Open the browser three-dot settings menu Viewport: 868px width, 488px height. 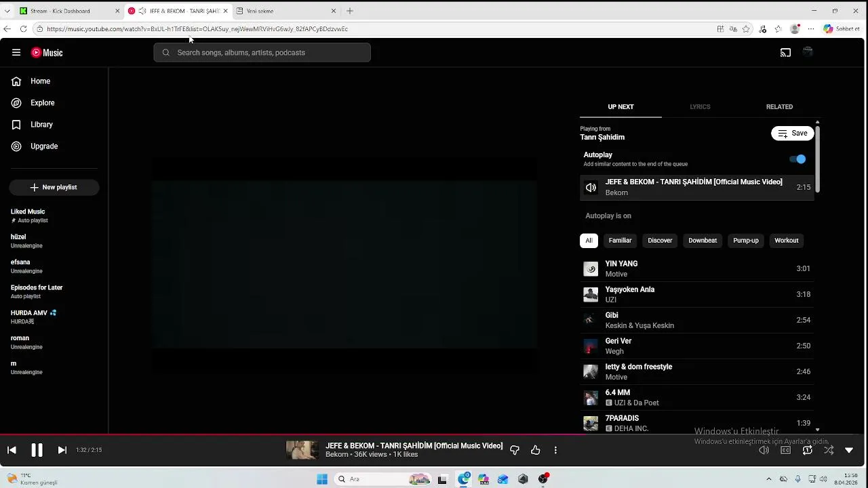click(x=811, y=29)
